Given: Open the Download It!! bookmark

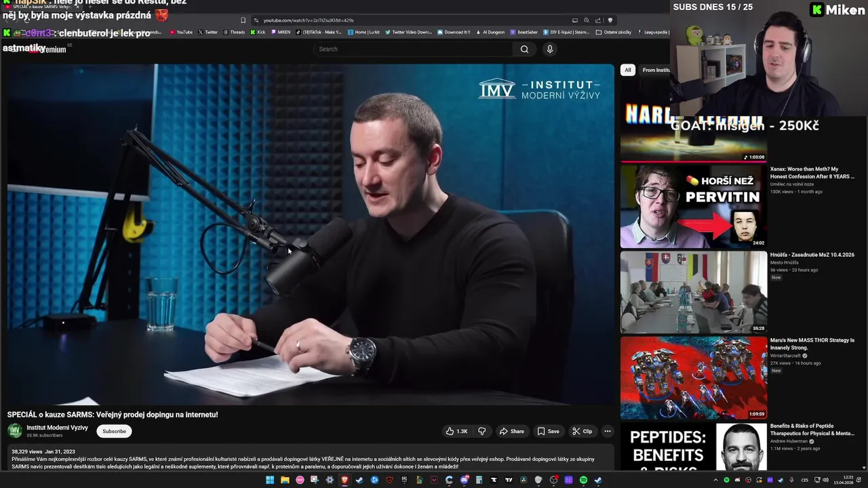Looking at the screenshot, I should tap(454, 32).
